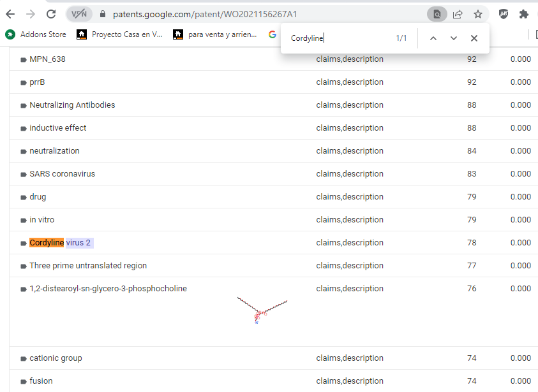The image size is (538, 392).
Task: Click the browser back arrow
Action: click(x=10, y=14)
